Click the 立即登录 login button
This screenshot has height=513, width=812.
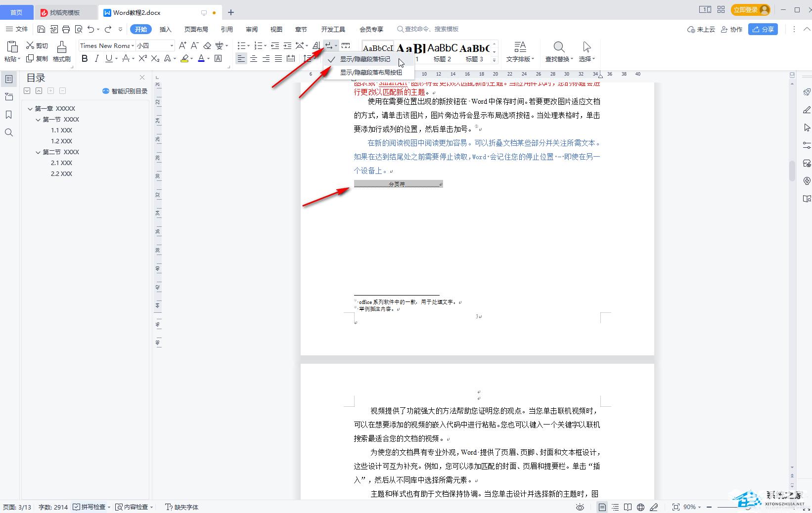pos(751,9)
